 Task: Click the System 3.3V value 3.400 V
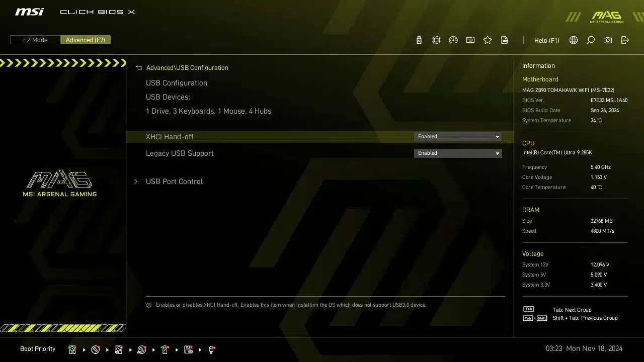coord(599,285)
